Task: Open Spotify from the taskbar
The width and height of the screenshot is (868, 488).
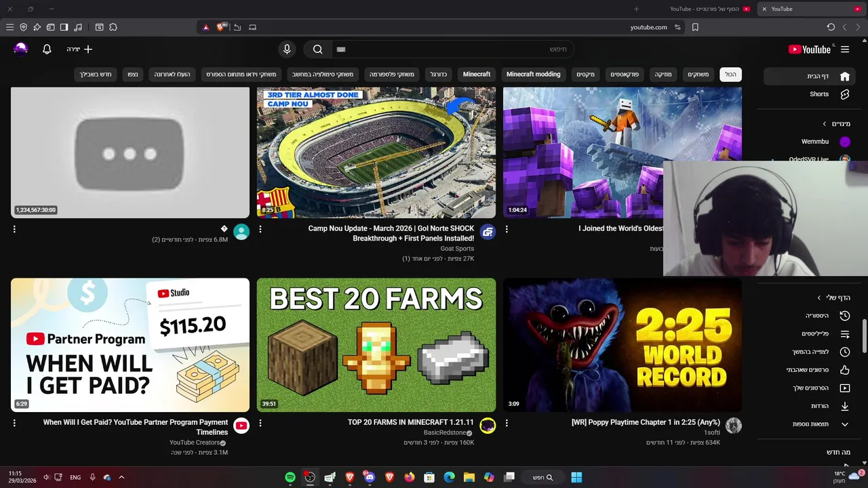Action: point(290,477)
